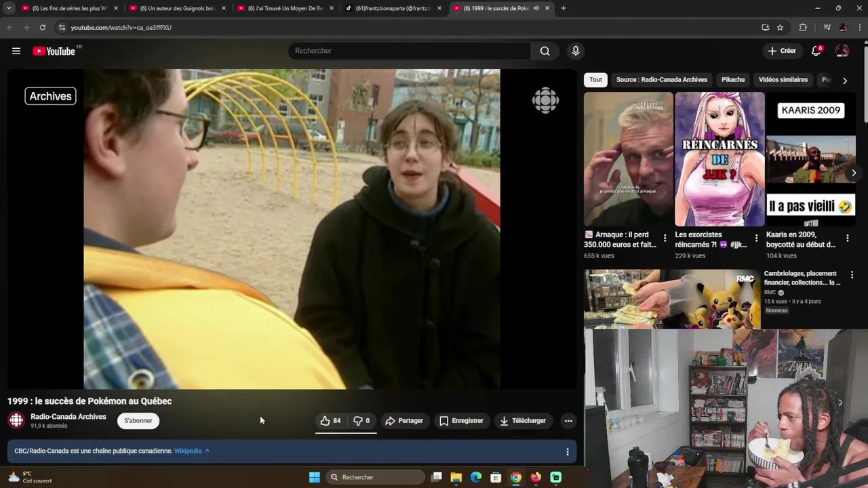Open a new browser tab

point(563,8)
